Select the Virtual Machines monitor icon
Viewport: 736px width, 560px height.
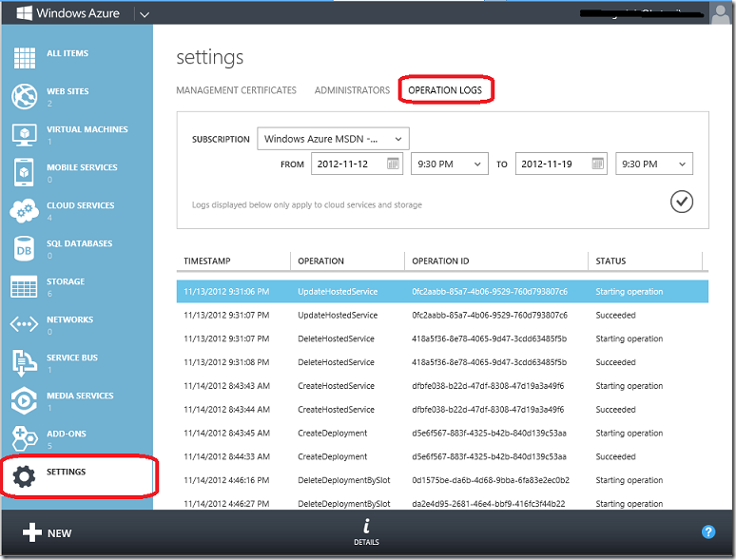coord(25,134)
